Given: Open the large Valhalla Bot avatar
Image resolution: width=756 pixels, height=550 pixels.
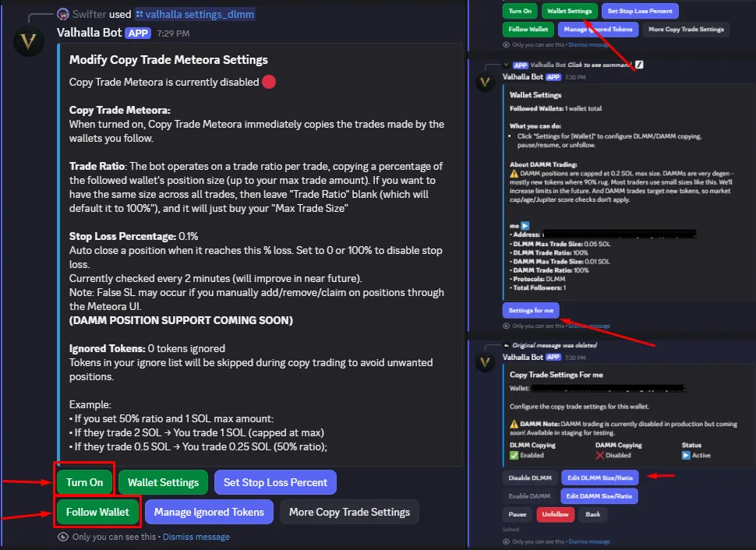Looking at the screenshot, I should tap(28, 41).
